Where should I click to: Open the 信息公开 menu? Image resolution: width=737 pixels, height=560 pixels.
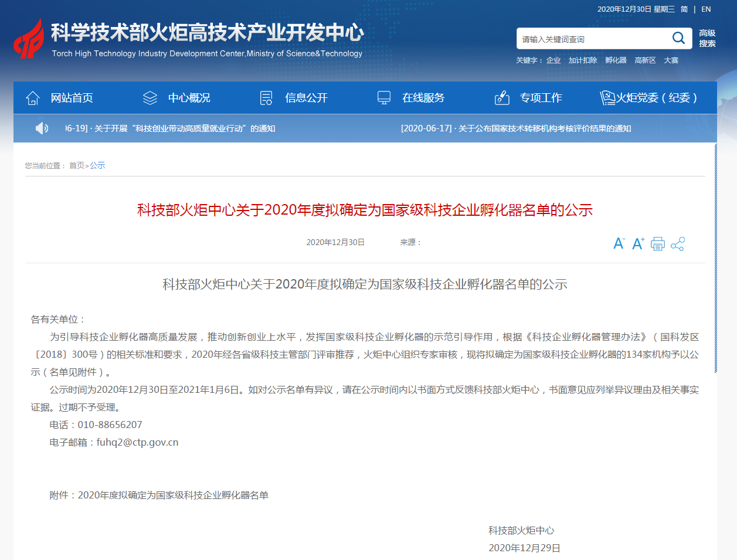pyautogui.click(x=306, y=98)
